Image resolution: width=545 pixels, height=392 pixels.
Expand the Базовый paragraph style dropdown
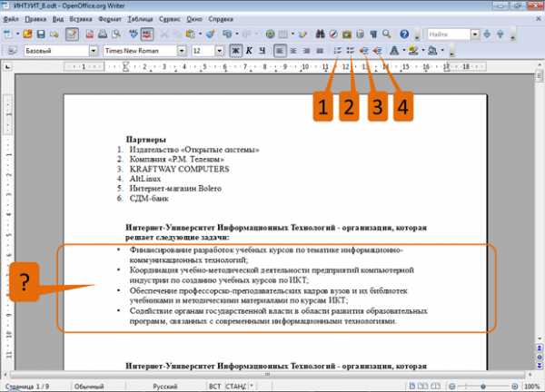pos(94,51)
